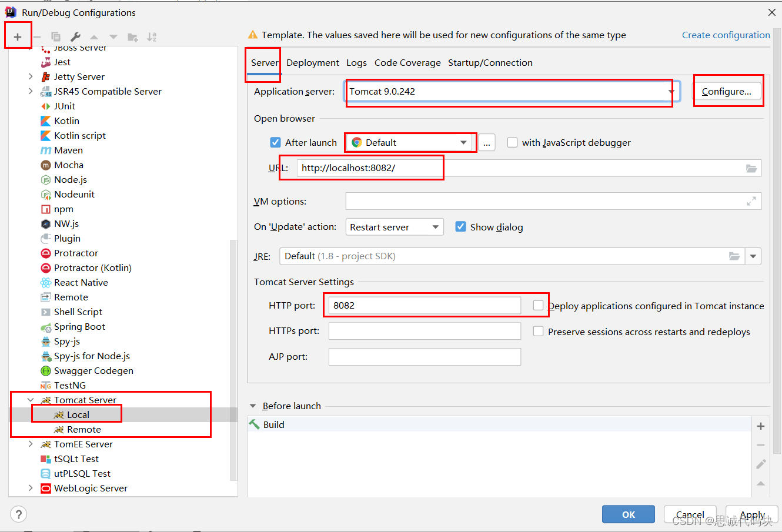Browse URL folder icon
Image resolution: width=782 pixels, height=532 pixels.
751,168
